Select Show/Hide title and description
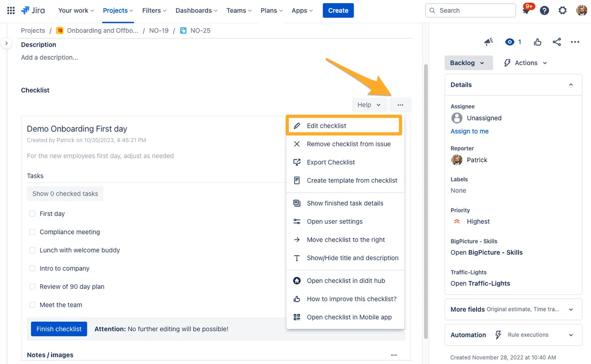 [345, 258]
